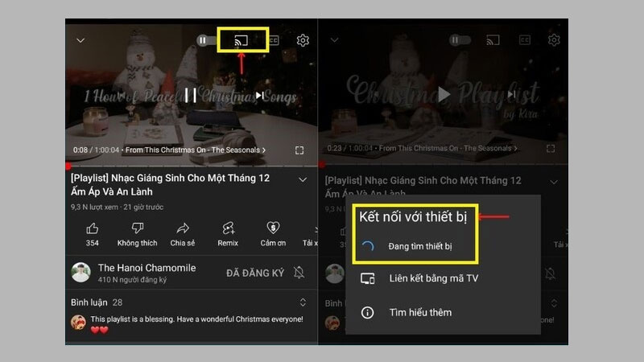Open the left video title text
The width and height of the screenshot is (644, 362).
[x=170, y=185]
